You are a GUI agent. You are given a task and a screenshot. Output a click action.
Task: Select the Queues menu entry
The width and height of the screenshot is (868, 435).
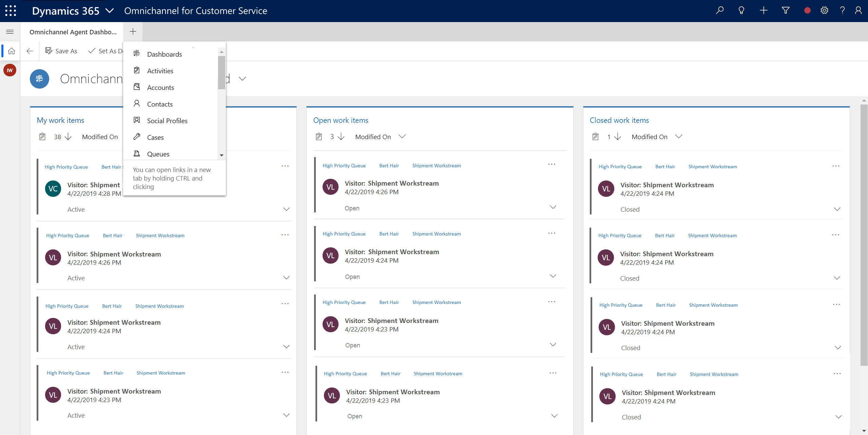coord(157,154)
